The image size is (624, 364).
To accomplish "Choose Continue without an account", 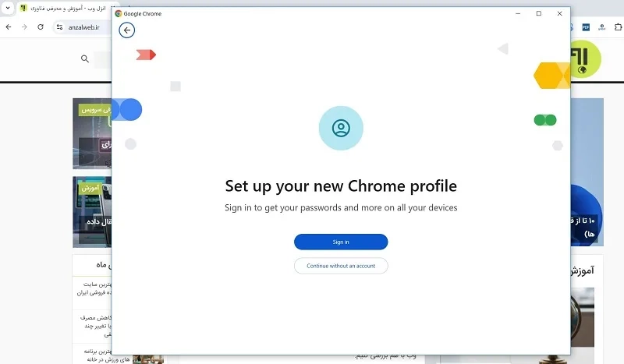I will (x=341, y=266).
